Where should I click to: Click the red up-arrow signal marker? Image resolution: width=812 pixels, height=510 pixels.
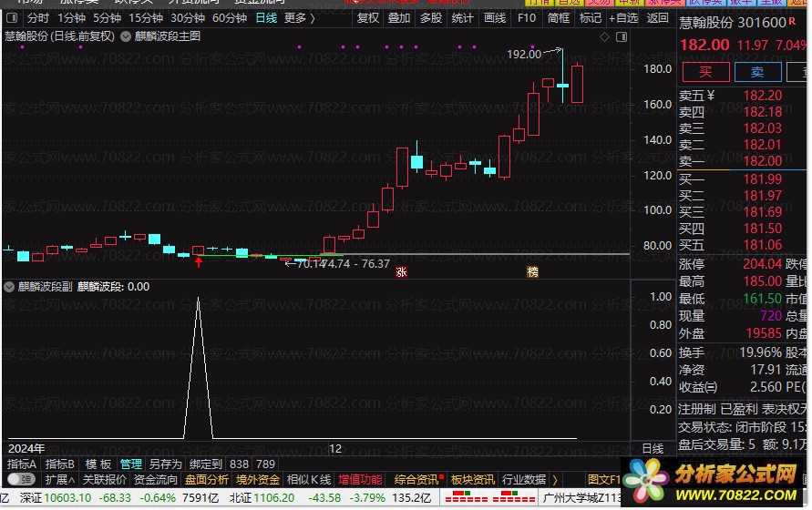pos(199,262)
